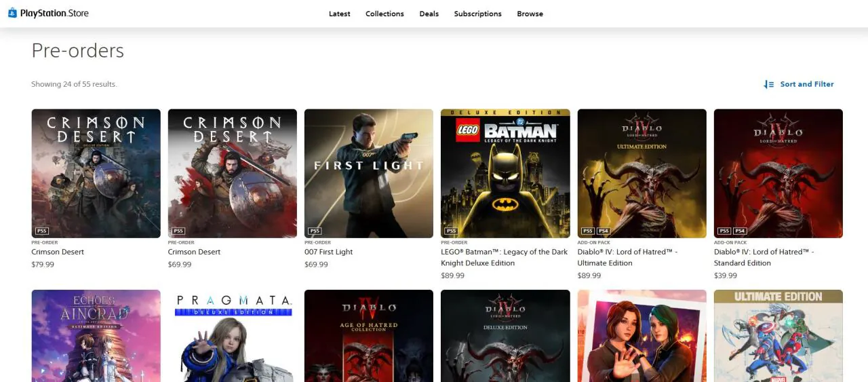
Task: Select the Echoes of Aincrad Ultimate Edition cover
Action: coord(96,336)
